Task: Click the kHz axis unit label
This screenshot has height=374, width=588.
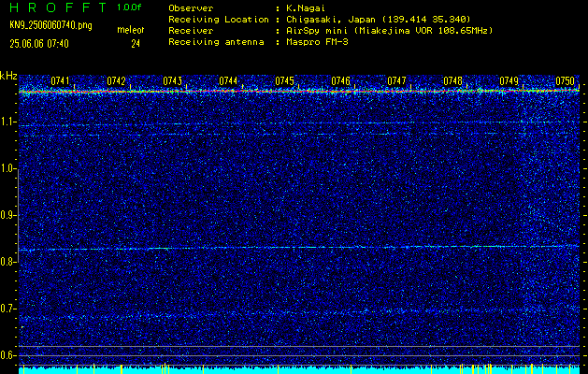Action: point(8,76)
